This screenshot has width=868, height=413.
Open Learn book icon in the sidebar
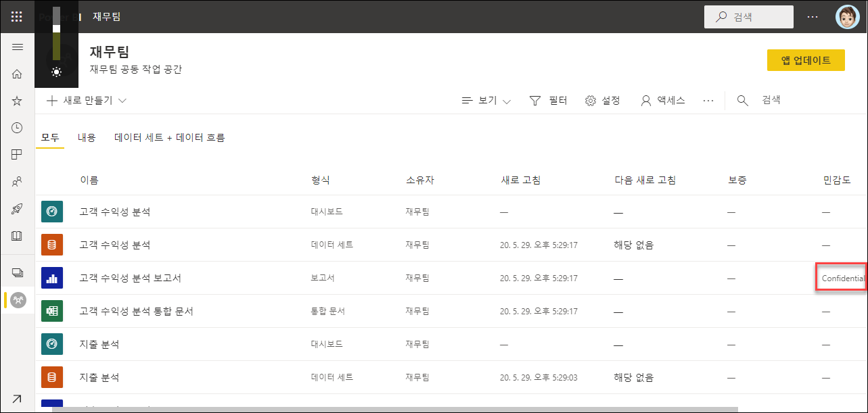pos(18,236)
